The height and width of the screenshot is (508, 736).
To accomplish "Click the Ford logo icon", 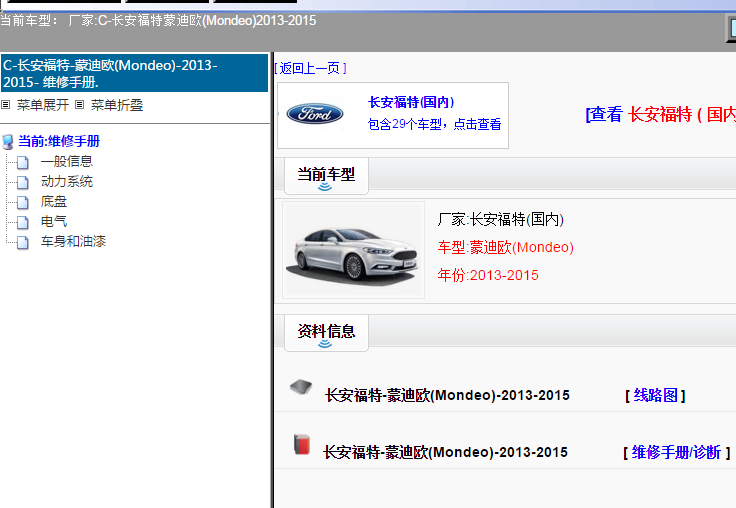I will [x=314, y=114].
